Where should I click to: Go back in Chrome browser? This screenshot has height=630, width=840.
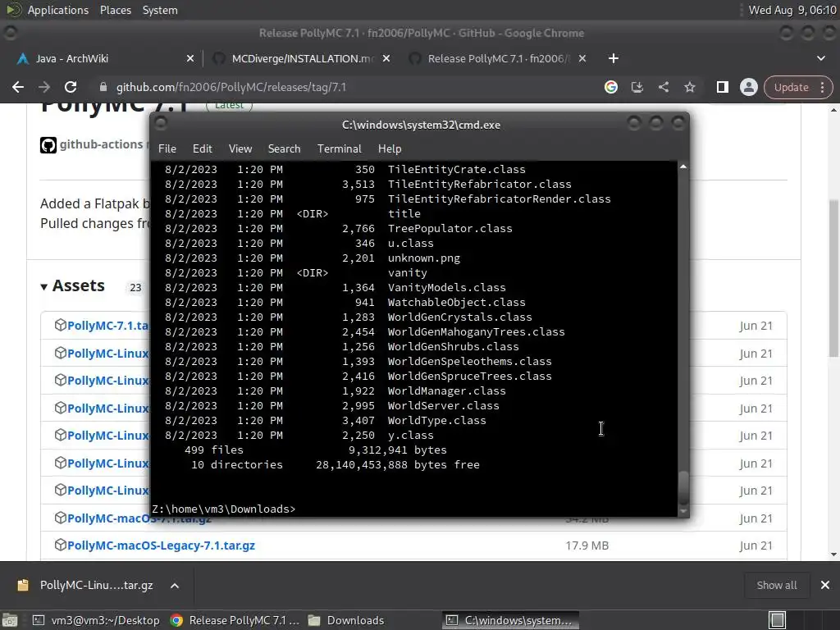click(18, 87)
